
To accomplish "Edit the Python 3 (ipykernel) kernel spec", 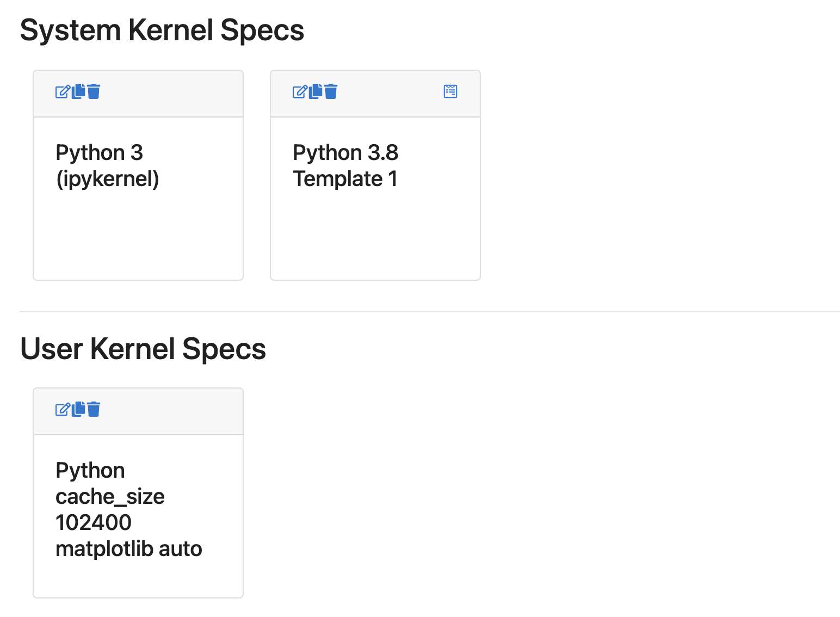I will [63, 91].
